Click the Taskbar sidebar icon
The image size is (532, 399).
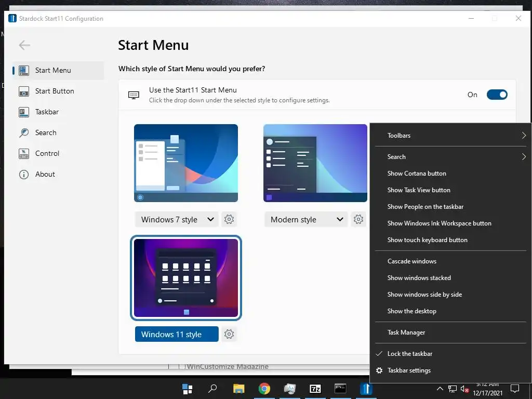point(24,112)
